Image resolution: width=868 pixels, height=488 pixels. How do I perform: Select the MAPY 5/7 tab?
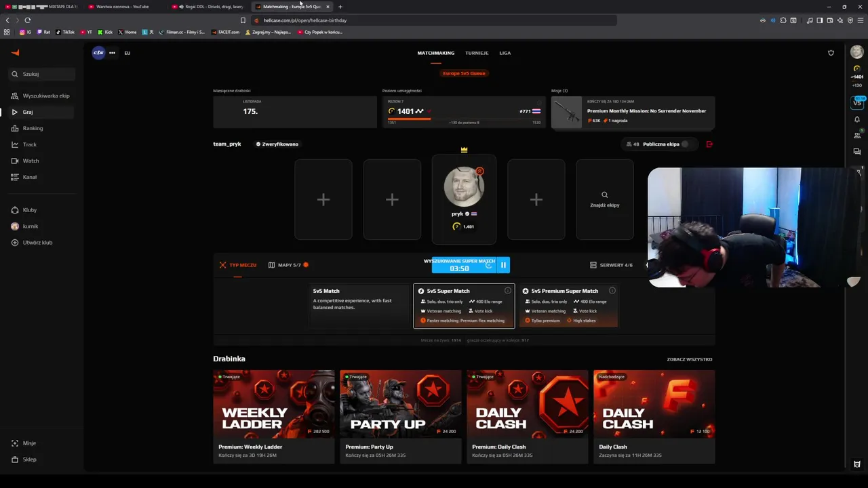(x=288, y=265)
